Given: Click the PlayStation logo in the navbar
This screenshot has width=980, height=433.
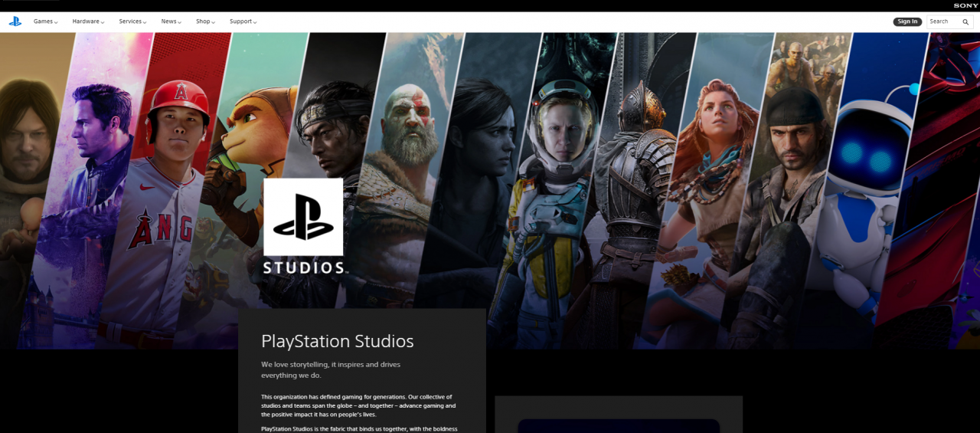Looking at the screenshot, I should (x=15, y=21).
